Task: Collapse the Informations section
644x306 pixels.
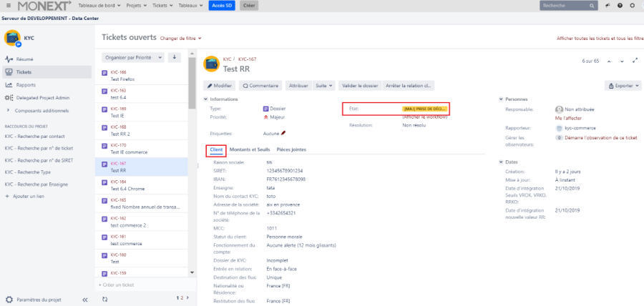Action: click(206, 99)
